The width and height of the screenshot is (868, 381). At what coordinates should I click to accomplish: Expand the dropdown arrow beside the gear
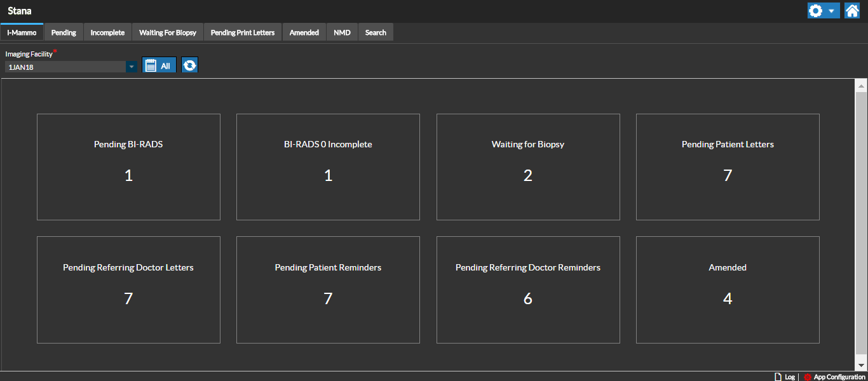pos(831,11)
